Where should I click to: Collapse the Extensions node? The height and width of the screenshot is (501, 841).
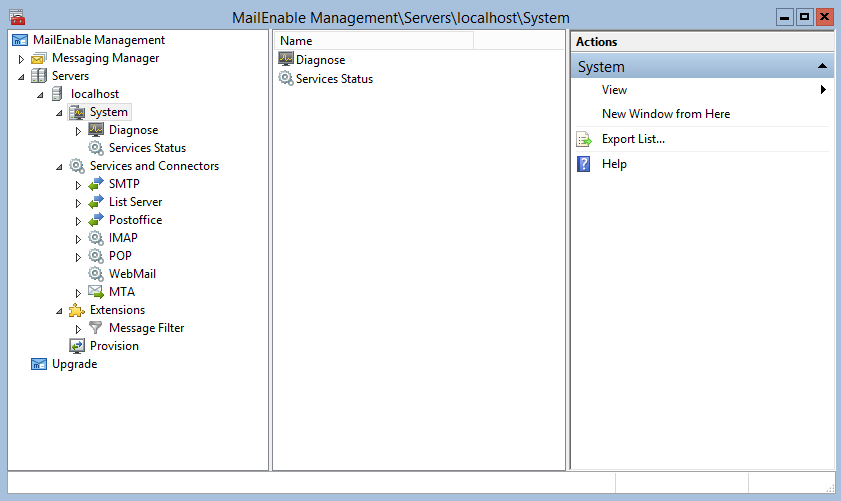[59, 311]
